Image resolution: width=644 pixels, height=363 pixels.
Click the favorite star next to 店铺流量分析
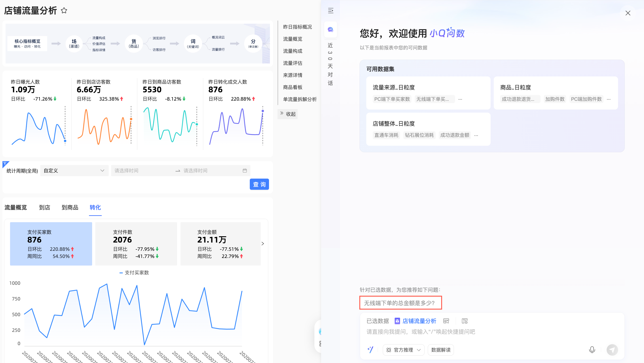tap(64, 11)
